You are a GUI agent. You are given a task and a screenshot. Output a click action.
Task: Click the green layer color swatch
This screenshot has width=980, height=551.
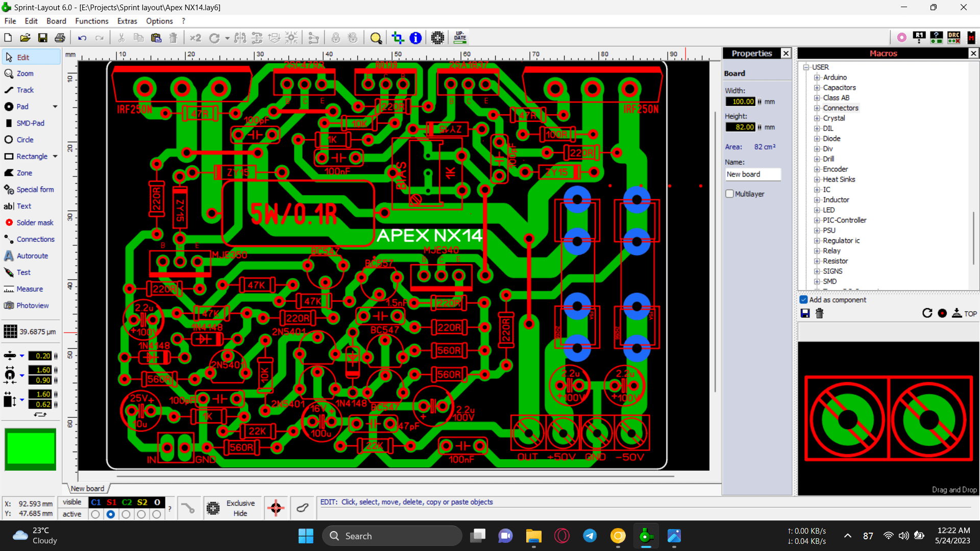click(31, 449)
